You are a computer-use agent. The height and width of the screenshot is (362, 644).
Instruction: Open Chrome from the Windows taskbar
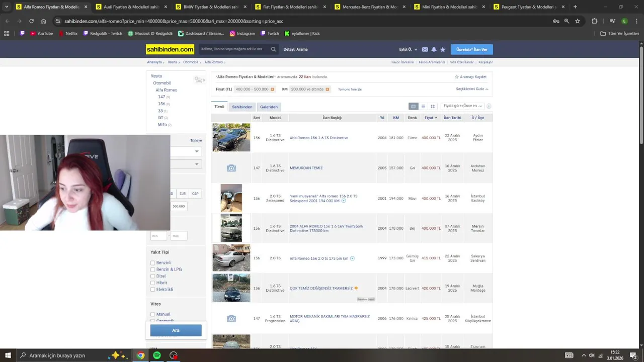click(140, 355)
